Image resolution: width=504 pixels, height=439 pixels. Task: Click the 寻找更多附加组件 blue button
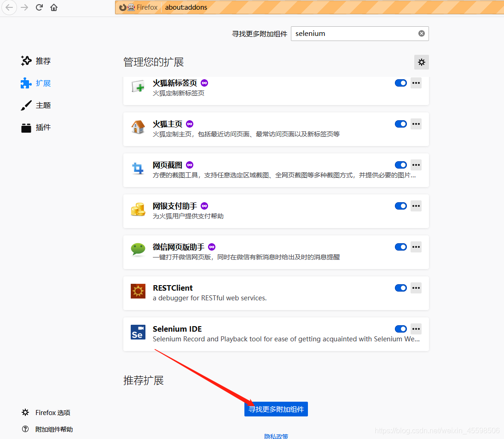276,409
